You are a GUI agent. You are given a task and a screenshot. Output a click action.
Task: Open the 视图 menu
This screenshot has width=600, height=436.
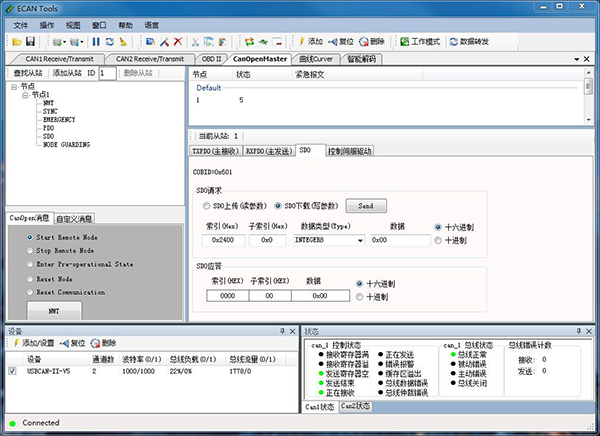[x=74, y=22]
